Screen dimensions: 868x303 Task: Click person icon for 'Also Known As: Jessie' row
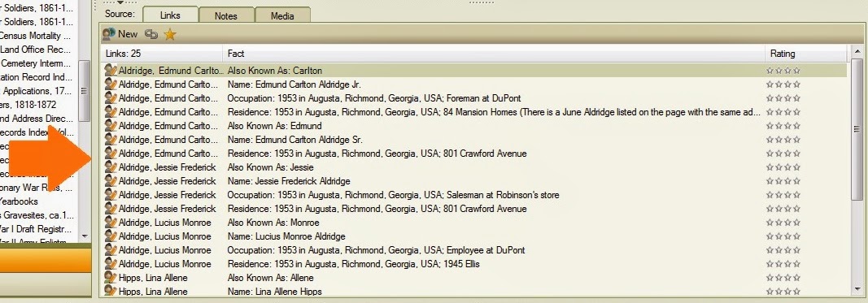point(111,167)
